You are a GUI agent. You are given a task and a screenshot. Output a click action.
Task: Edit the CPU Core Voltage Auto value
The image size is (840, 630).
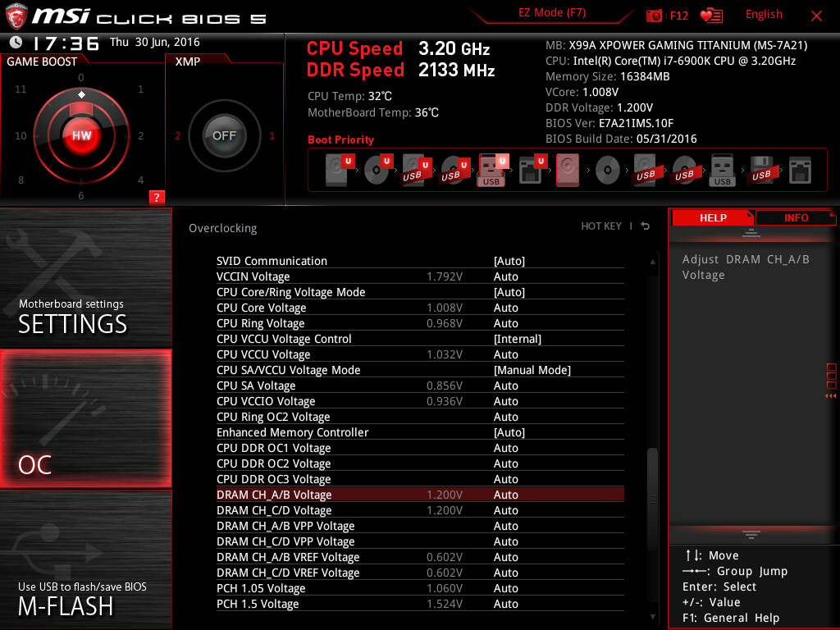[505, 308]
